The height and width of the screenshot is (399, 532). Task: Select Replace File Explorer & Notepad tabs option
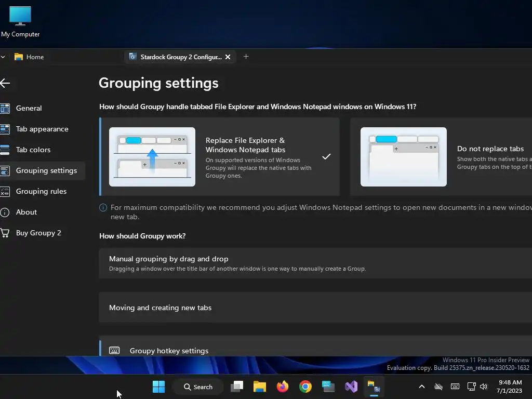220,157
